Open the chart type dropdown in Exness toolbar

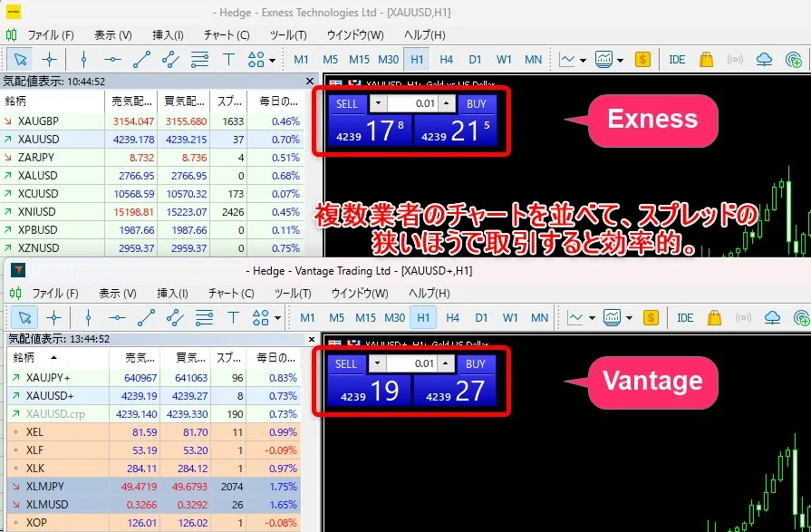click(573, 60)
